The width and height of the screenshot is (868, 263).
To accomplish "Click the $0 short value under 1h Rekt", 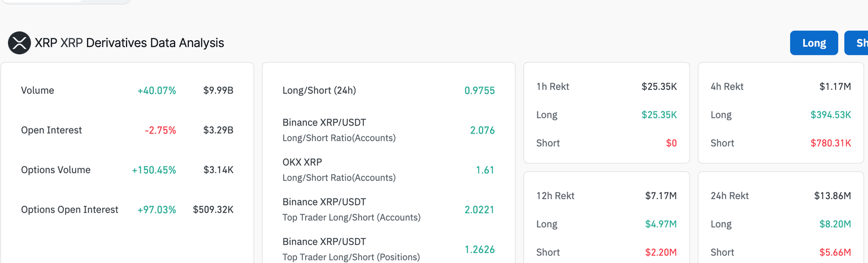I will click(671, 143).
